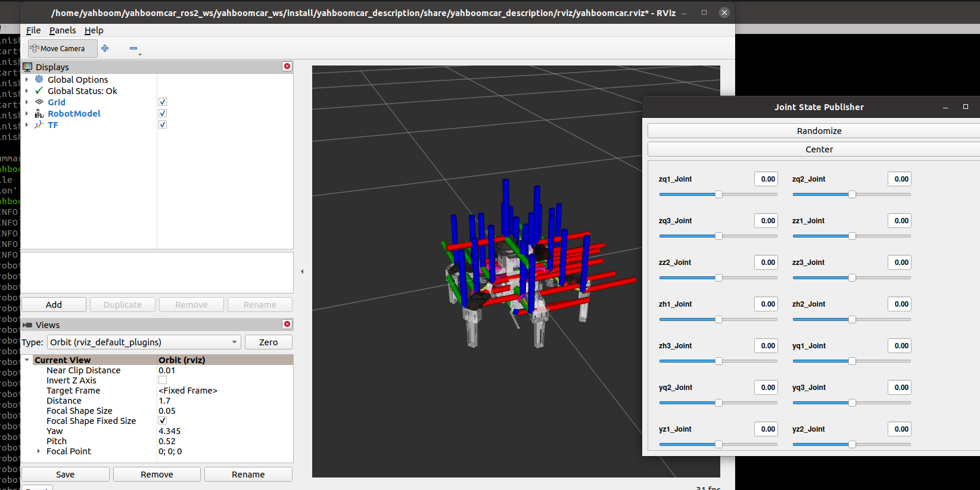Screen dimensions: 980x490
Task: Click the Grid display icon
Action: click(x=39, y=102)
